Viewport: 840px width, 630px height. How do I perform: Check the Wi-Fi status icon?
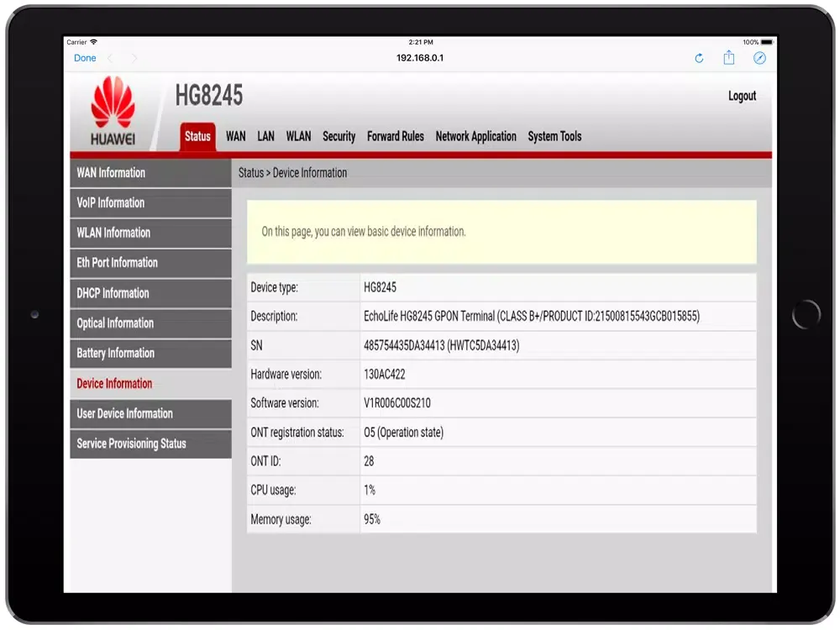coord(94,42)
